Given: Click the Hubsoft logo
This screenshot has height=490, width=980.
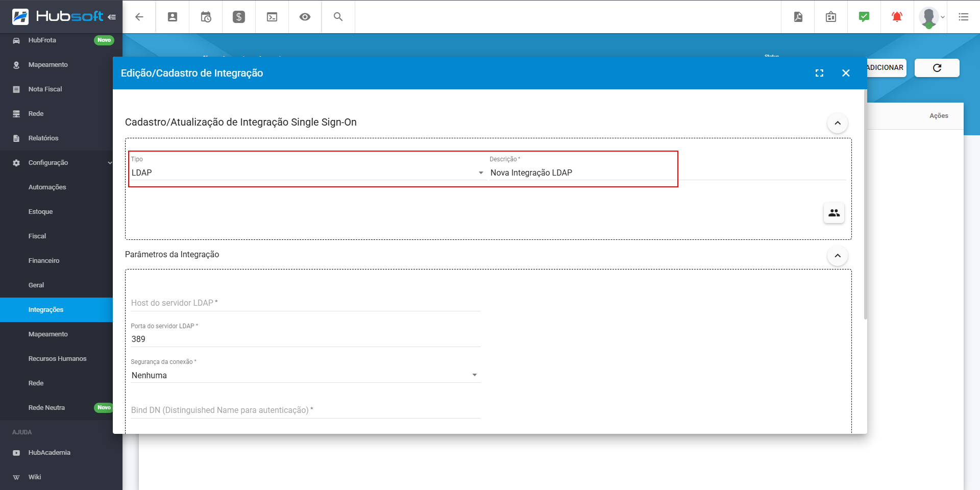Looking at the screenshot, I should click(58, 16).
